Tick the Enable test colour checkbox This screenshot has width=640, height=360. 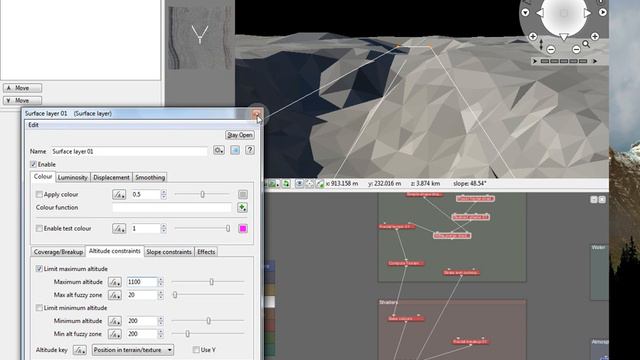[39, 229]
